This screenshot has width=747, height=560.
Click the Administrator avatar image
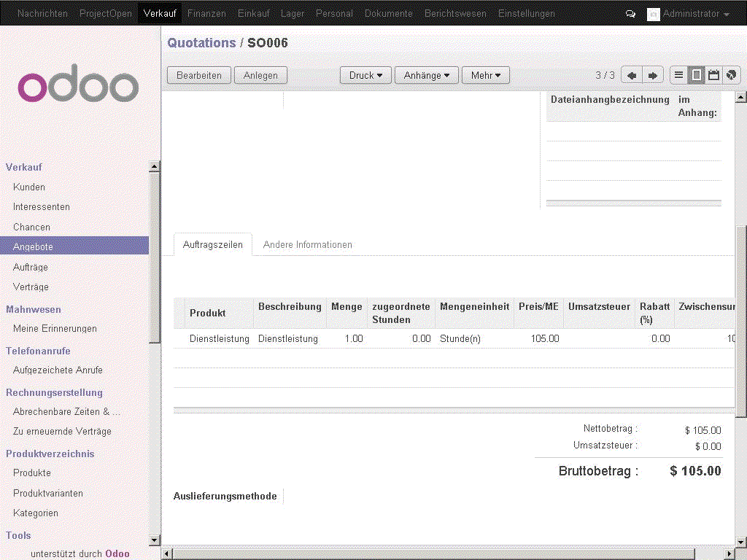pos(653,15)
